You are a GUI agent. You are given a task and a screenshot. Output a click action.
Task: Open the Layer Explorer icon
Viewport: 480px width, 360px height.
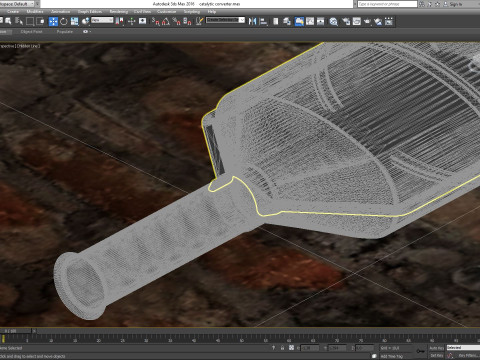(287, 22)
